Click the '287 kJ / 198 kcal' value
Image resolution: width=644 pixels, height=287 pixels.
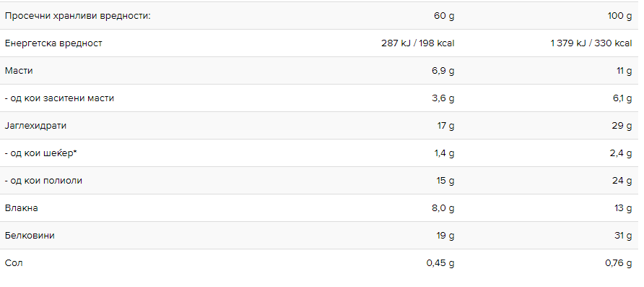pyautogui.click(x=418, y=43)
